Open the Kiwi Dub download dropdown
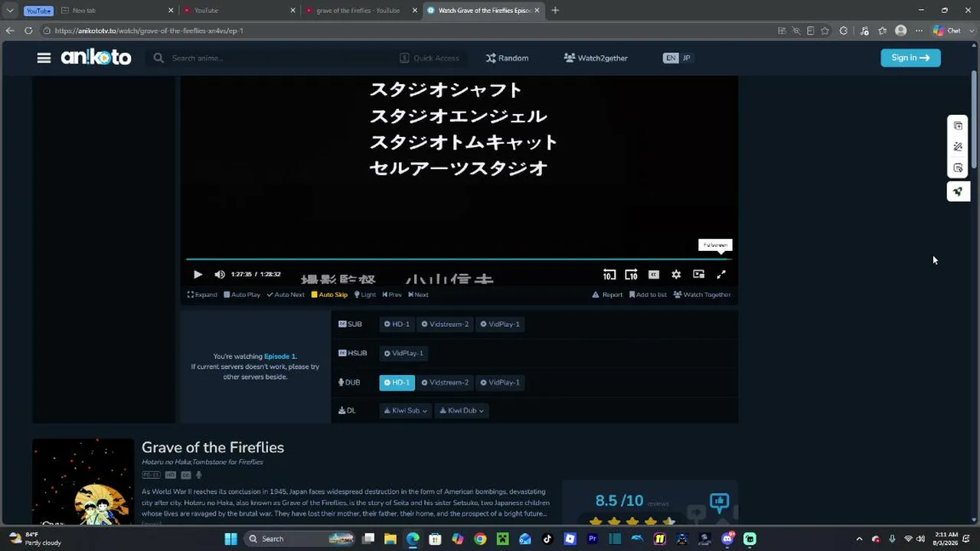 pos(462,411)
